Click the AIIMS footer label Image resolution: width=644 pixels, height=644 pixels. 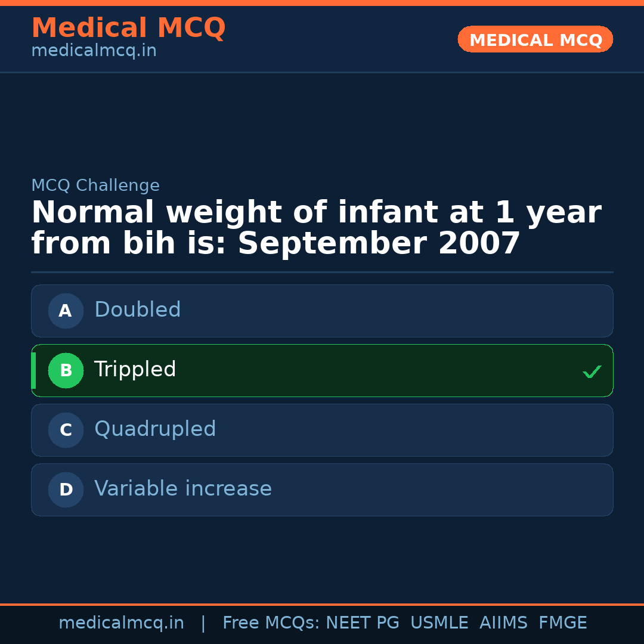[504, 623]
